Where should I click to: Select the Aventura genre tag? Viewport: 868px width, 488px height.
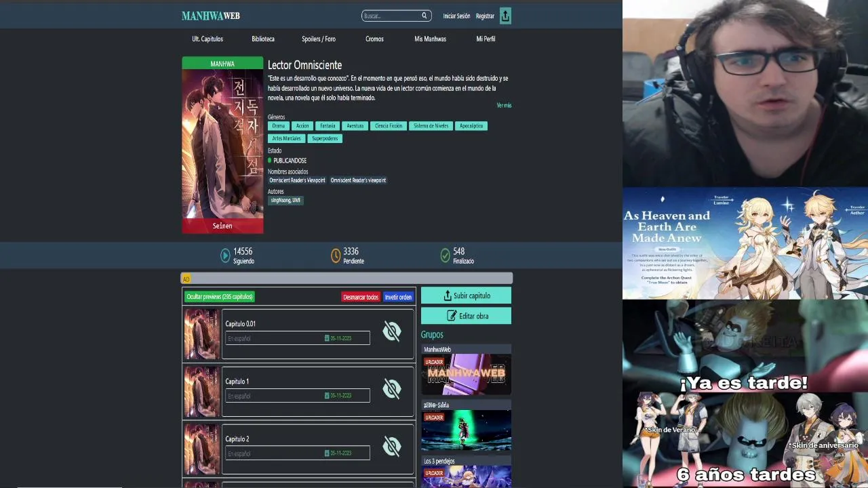[355, 125]
